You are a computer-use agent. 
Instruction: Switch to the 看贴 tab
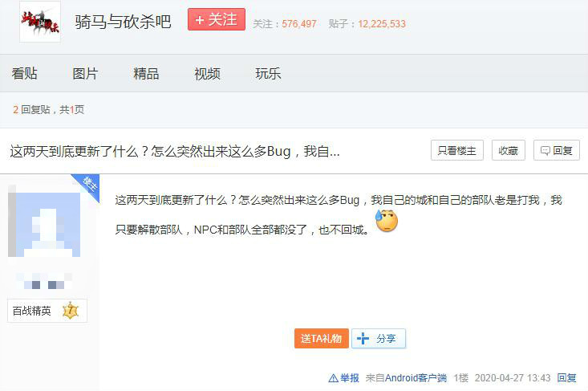[x=24, y=73]
